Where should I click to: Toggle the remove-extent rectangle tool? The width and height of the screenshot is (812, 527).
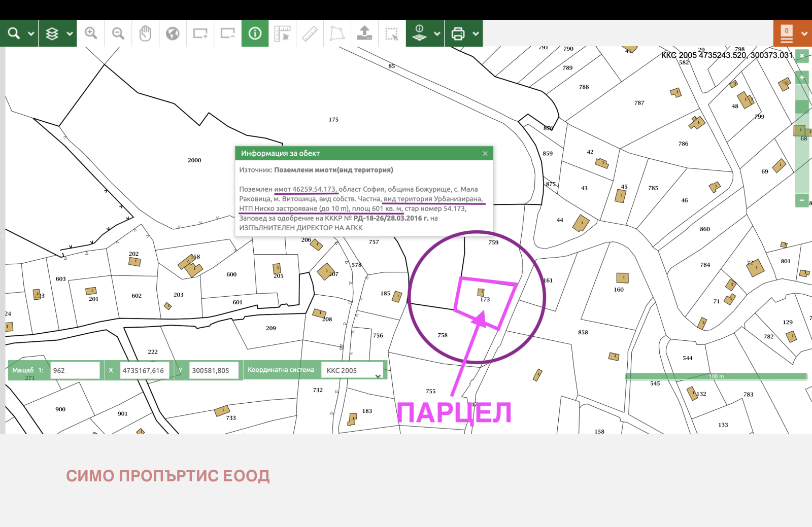coord(227,33)
